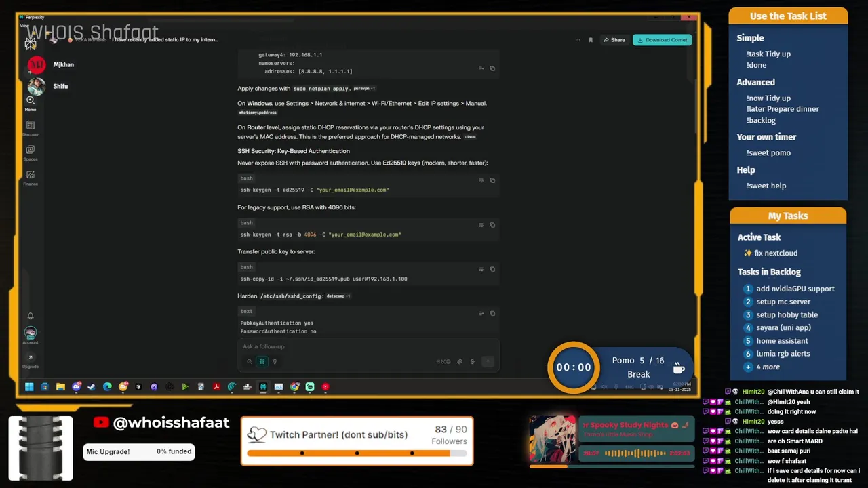This screenshot has width=868, height=488.
Task: Toggle line wrap on rsa 4096 code block
Action: coord(481,225)
